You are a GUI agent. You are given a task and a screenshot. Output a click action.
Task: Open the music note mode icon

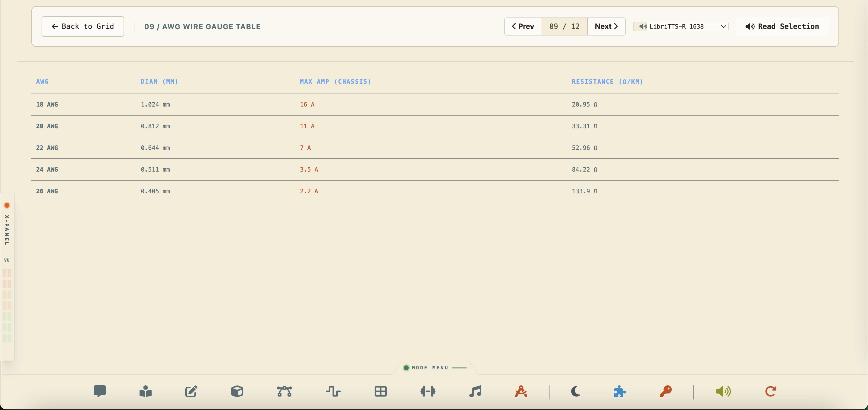click(x=475, y=391)
